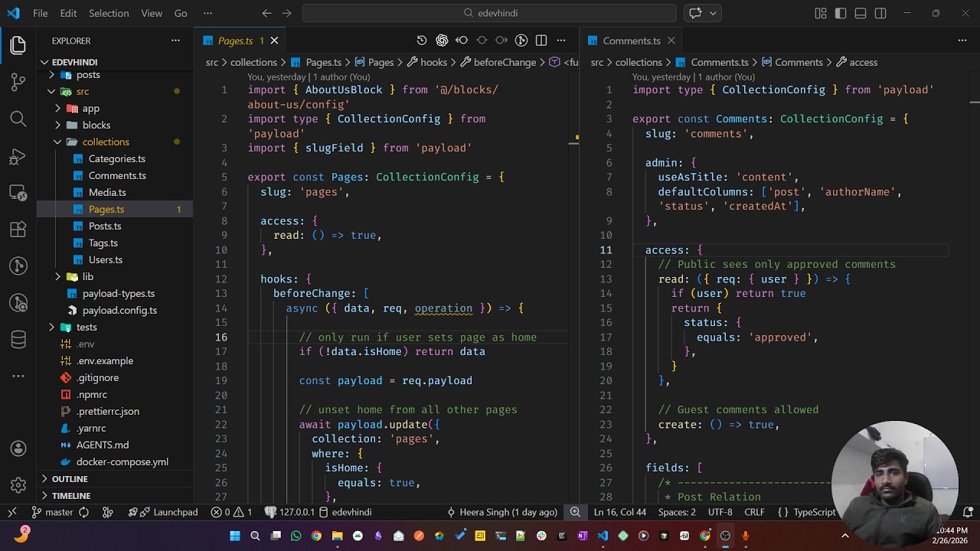Change indentation via Spaces: 2
Screen dimensions: 980x551
[x=677, y=512]
